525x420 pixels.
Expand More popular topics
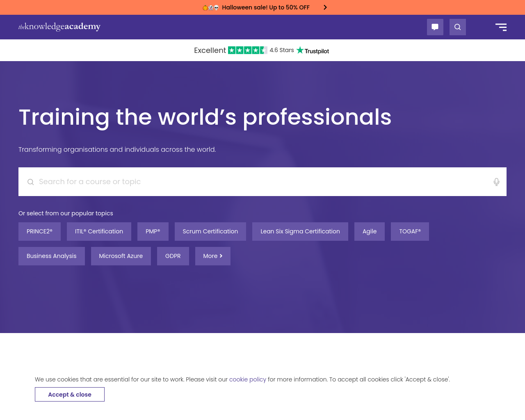click(213, 256)
